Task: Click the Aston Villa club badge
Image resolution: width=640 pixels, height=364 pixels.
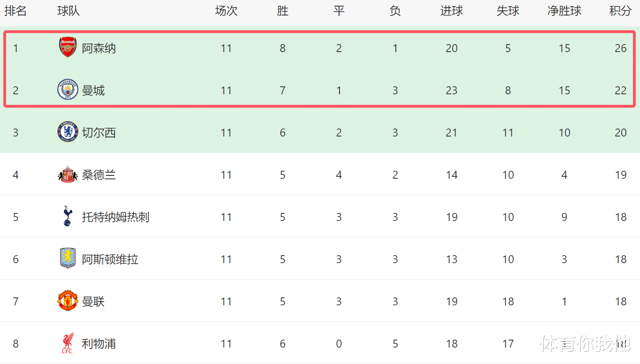Action: coord(68,258)
